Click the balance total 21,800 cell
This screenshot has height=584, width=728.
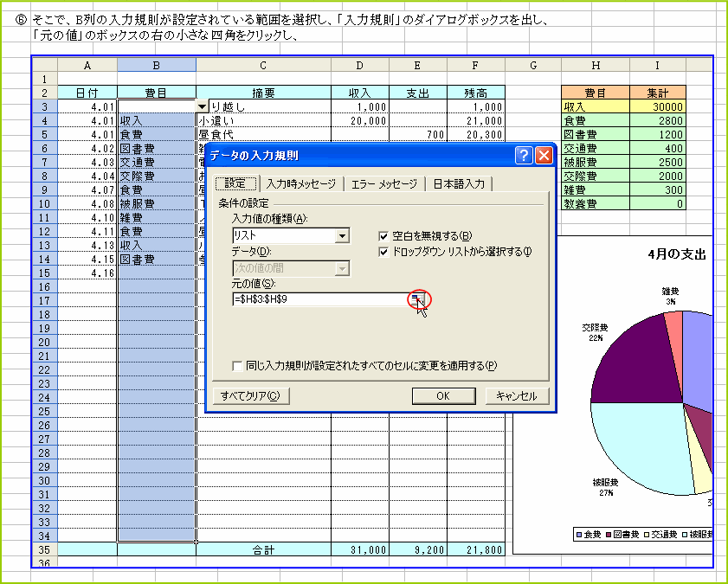(x=475, y=549)
